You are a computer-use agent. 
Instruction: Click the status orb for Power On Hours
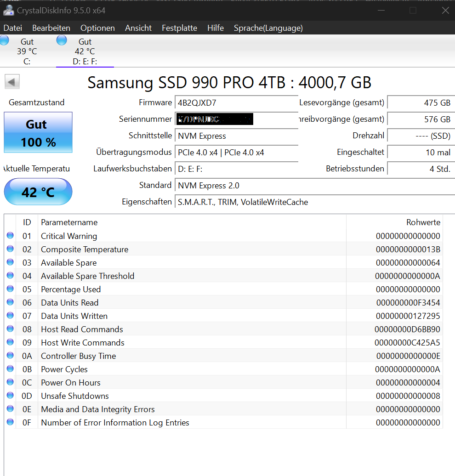[x=10, y=382]
